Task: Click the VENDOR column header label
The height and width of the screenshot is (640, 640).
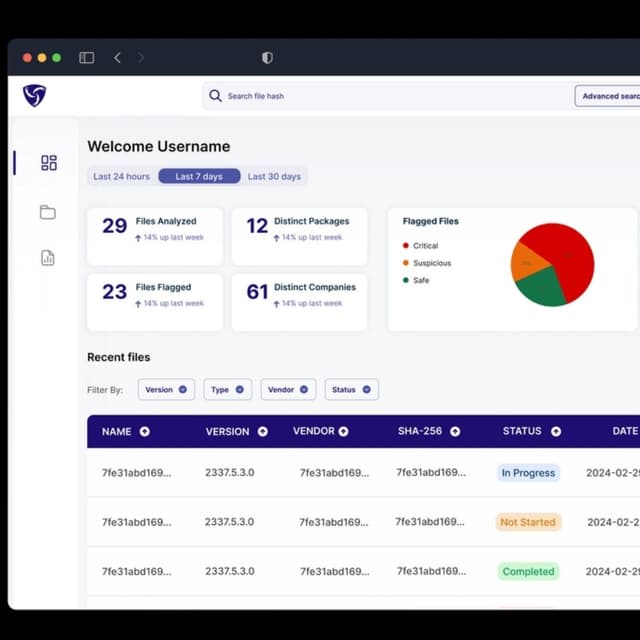Action: 313,431
